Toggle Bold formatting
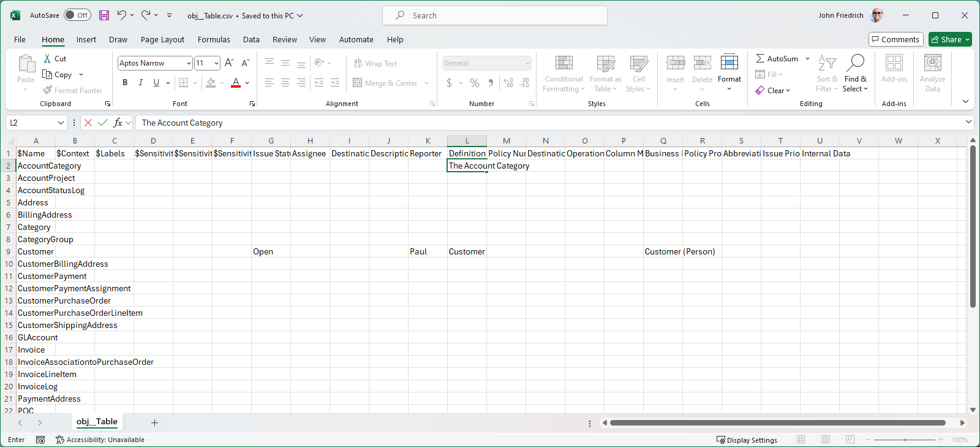The width and height of the screenshot is (980, 447). [125, 83]
